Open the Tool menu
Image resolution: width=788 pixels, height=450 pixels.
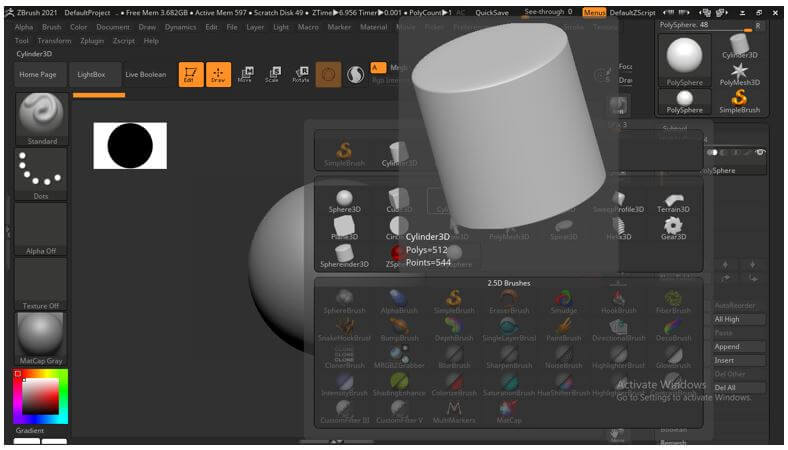tap(22, 41)
